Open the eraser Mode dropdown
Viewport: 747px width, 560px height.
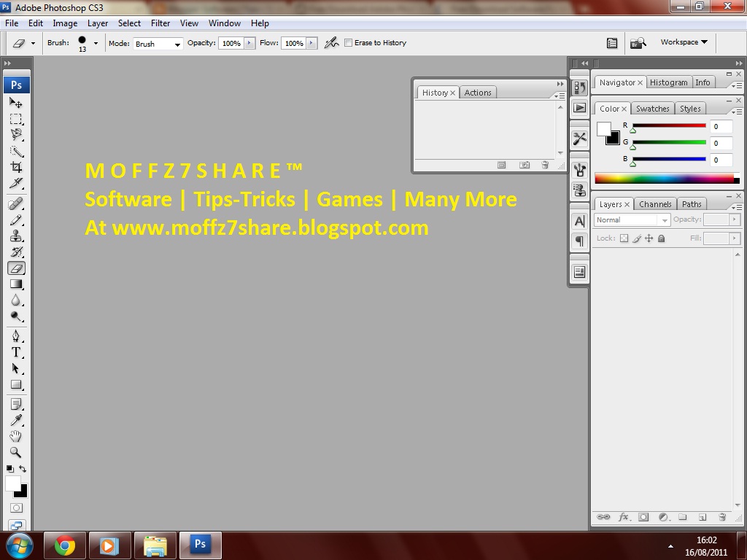point(158,44)
